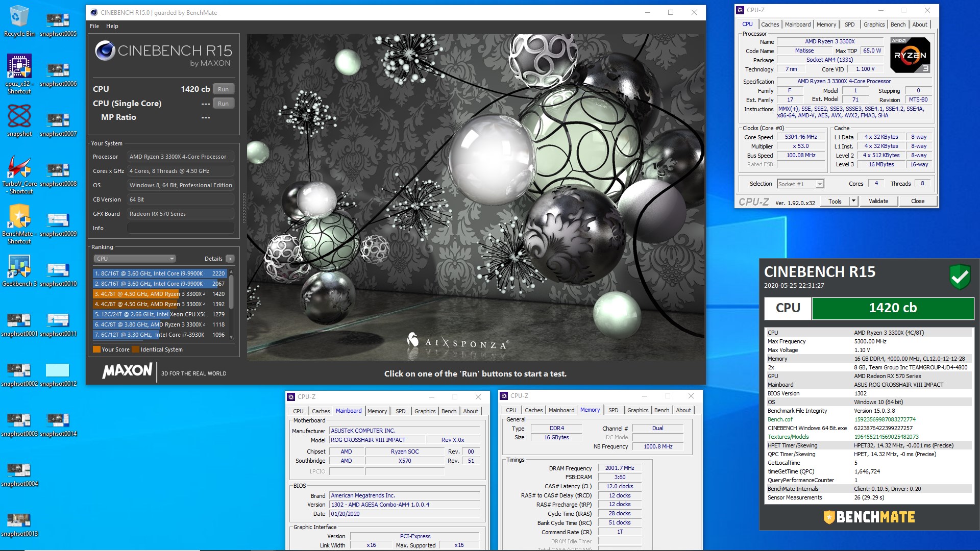The width and height of the screenshot is (980, 551).
Task: Click the orange Your Score legend swatch
Action: point(96,349)
